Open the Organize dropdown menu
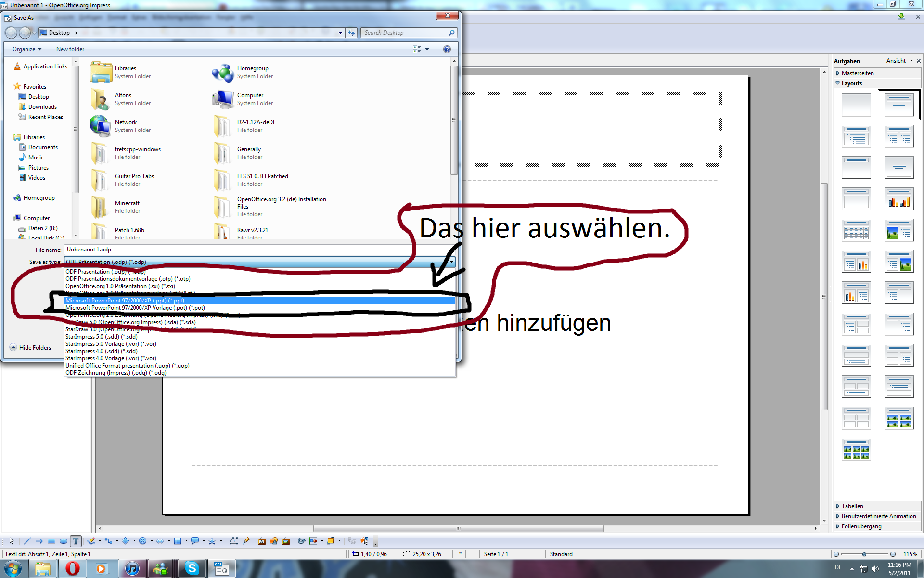Image resolution: width=924 pixels, height=578 pixels. (26, 49)
